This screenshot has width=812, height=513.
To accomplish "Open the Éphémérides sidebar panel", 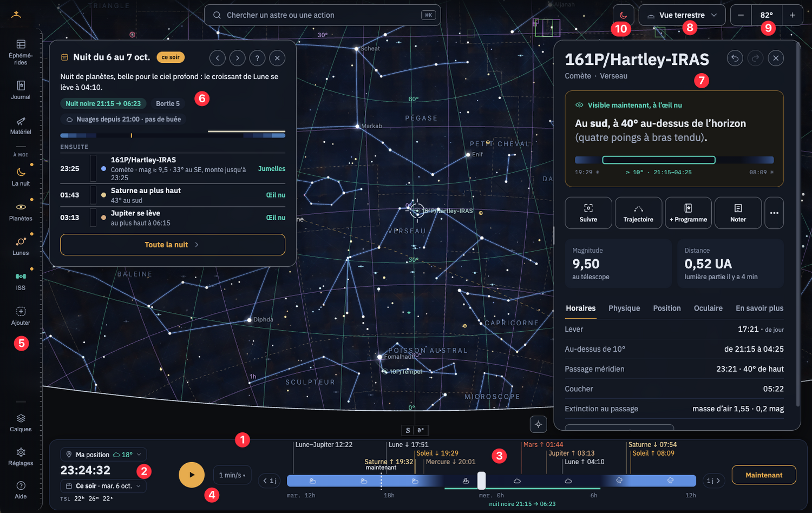I will 21,52.
